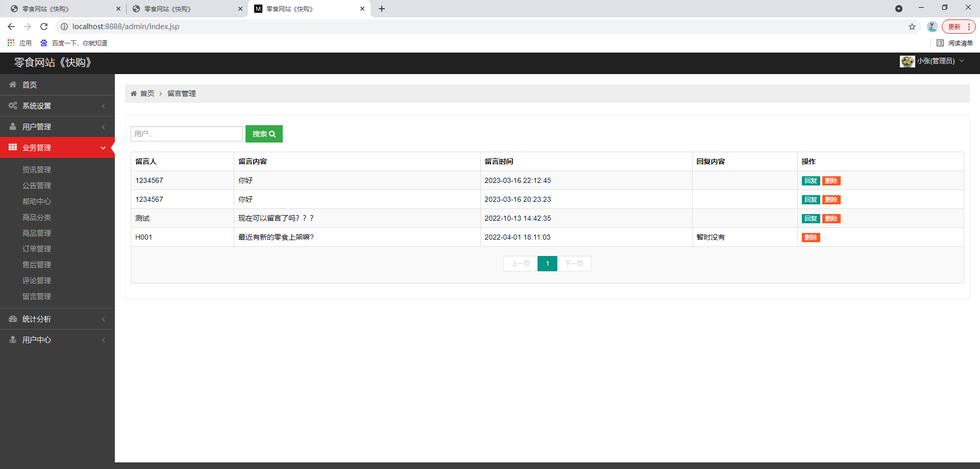Click the admin user avatar picture

907,61
